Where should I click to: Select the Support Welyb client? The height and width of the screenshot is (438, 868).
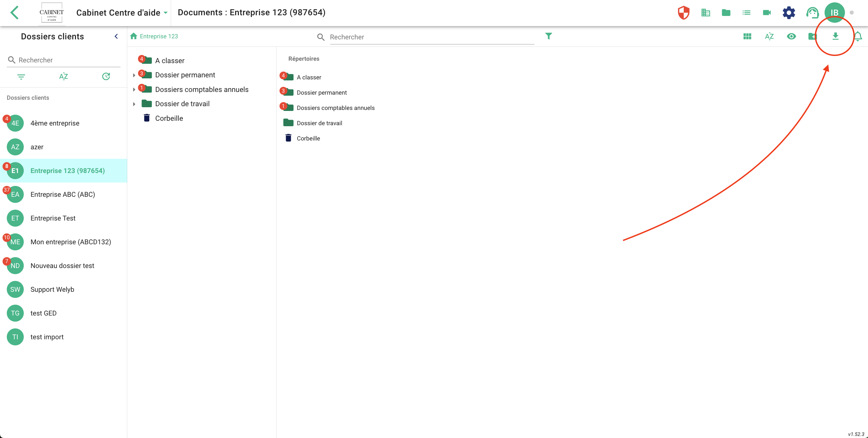(x=63, y=289)
